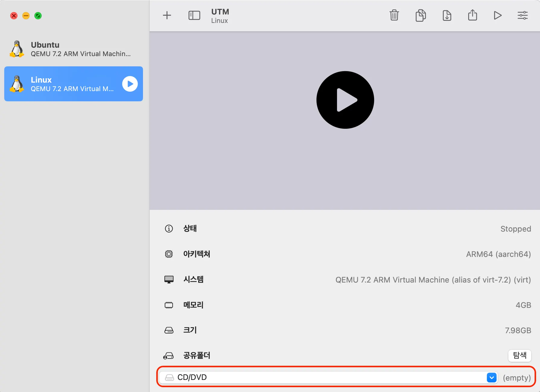
Task: Click the 상태 label
Action: coord(190,229)
